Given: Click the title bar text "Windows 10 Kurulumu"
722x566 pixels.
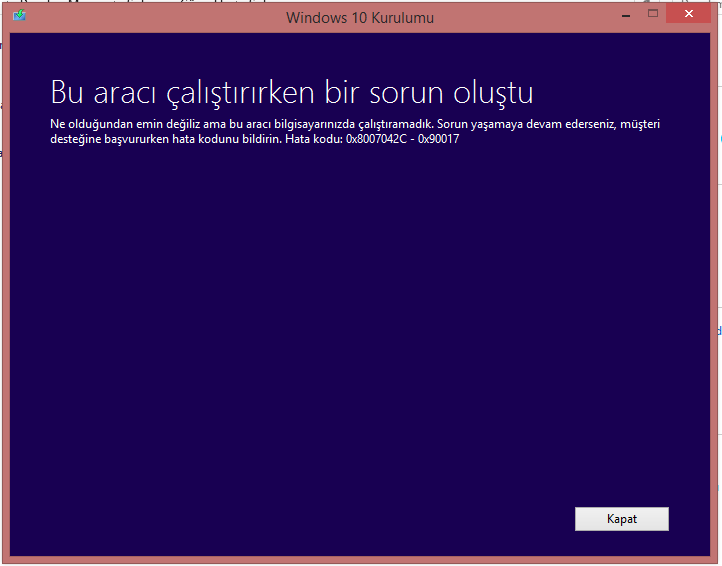Looking at the screenshot, I should (x=360, y=18).
